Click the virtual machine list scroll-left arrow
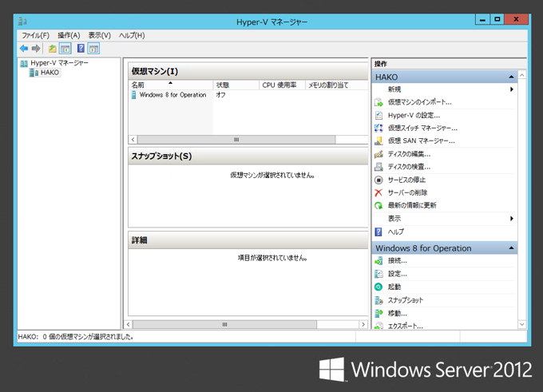The image size is (543, 392). tap(133, 140)
